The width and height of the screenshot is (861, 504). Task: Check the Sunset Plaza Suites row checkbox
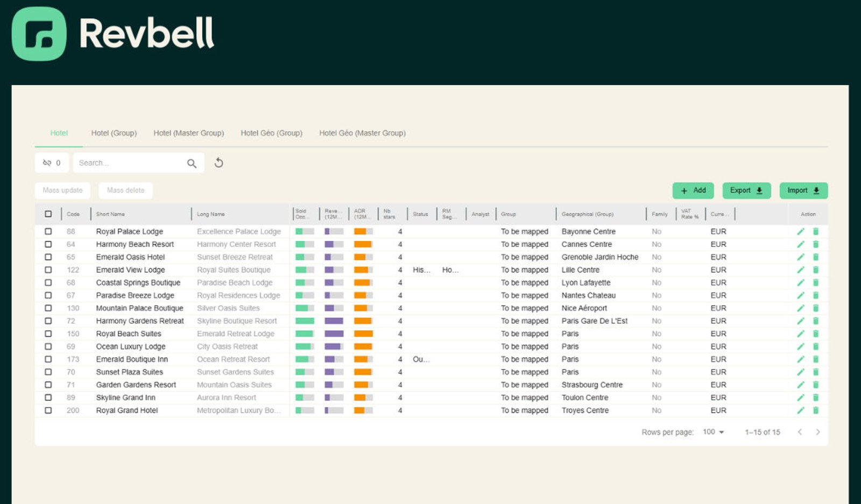coord(48,372)
